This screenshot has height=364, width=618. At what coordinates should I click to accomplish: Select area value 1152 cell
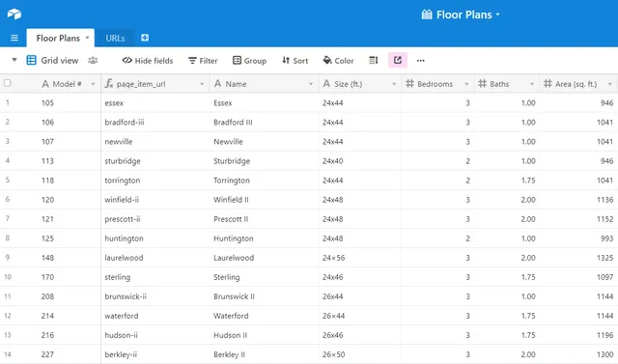pos(578,218)
